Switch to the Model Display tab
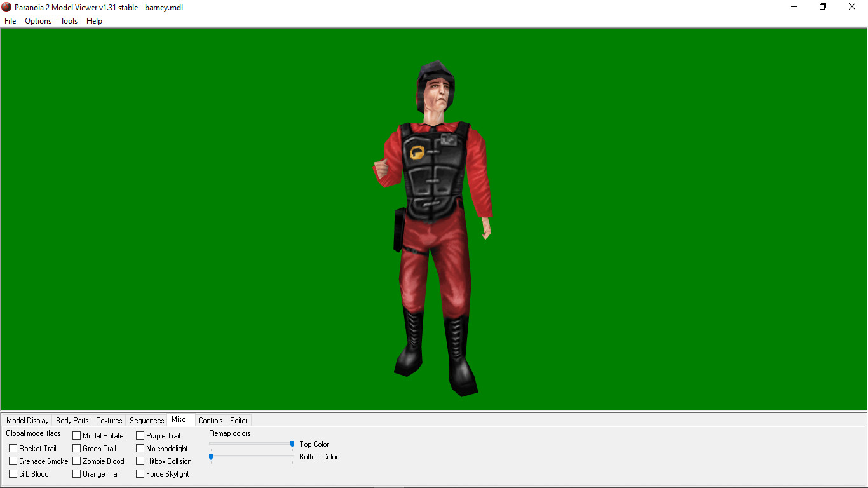The height and width of the screenshot is (488, 868). 27,421
